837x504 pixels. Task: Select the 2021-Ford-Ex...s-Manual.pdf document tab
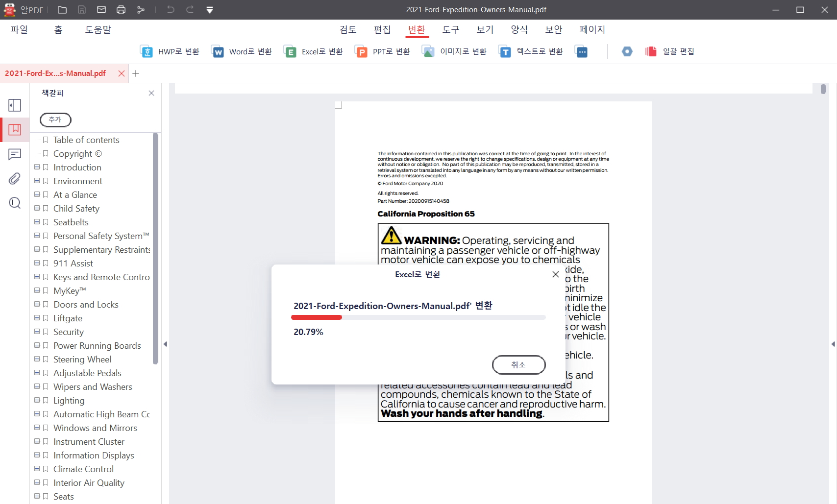tap(55, 73)
